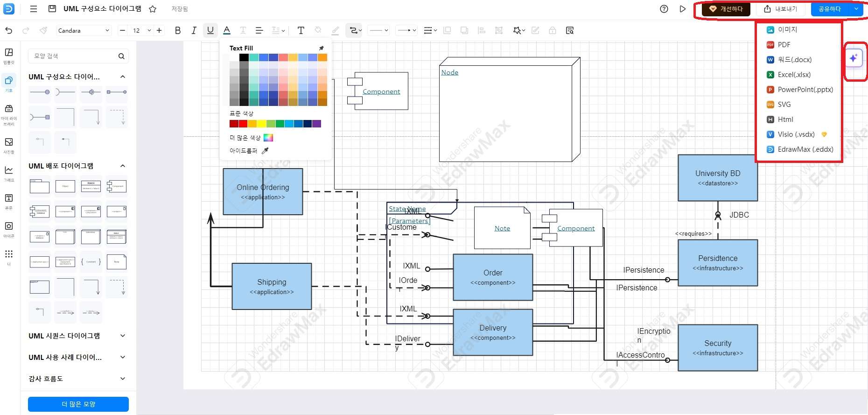The image size is (868, 415).
Task: Open the Candara font family dropdown
Action: [84, 30]
